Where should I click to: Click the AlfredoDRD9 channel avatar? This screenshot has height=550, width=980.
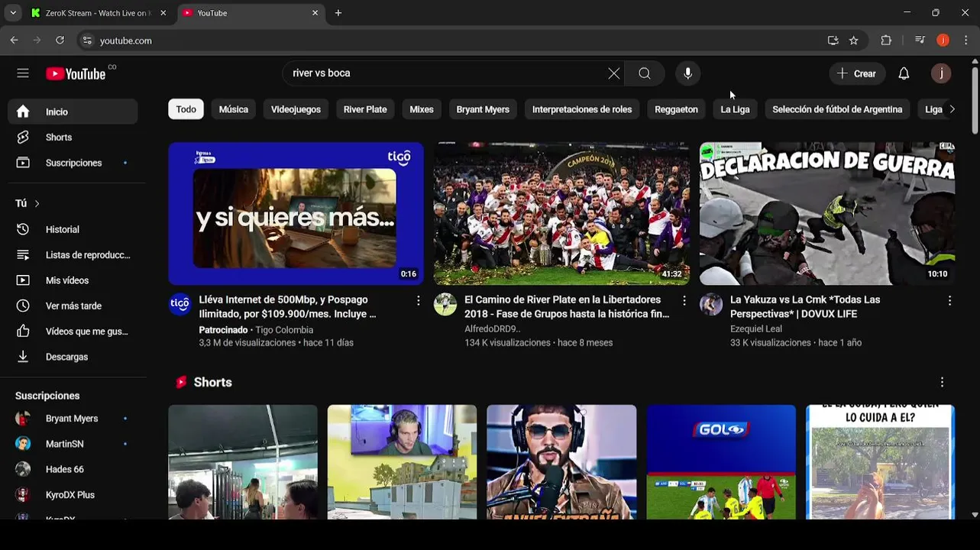[x=445, y=304]
